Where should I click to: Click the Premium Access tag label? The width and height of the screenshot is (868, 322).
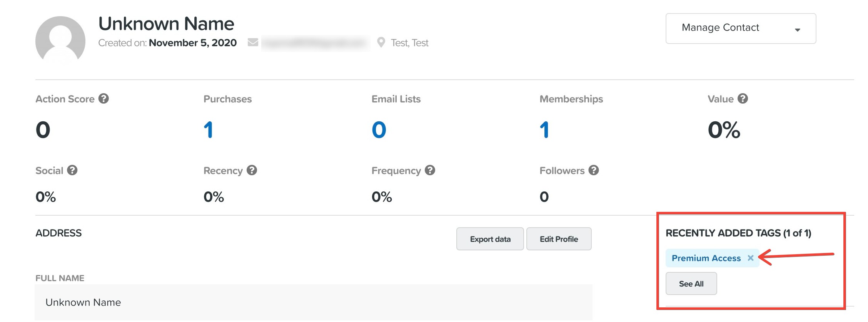click(x=706, y=258)
